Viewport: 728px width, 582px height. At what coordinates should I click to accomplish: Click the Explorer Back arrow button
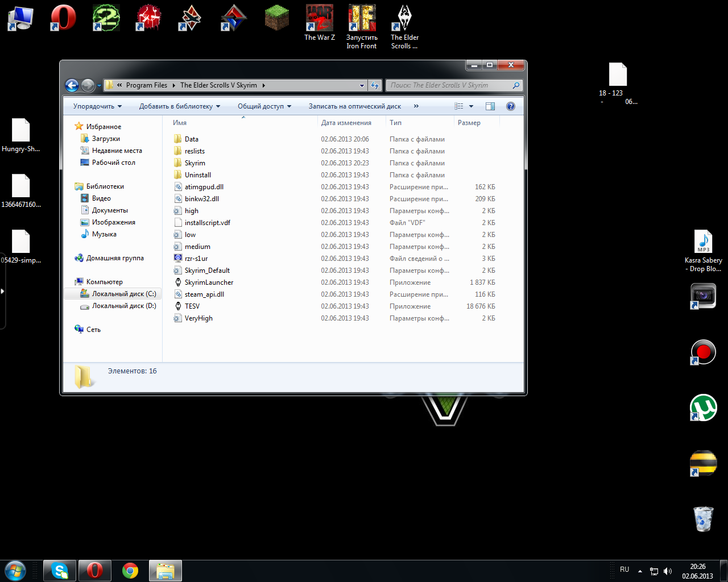(x=72, y=85)
